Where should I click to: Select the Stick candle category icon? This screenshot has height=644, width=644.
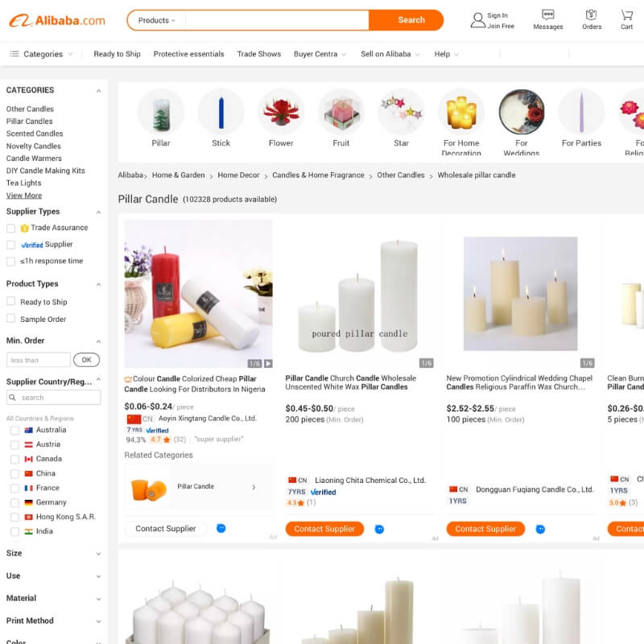click(x=221, y=112)
